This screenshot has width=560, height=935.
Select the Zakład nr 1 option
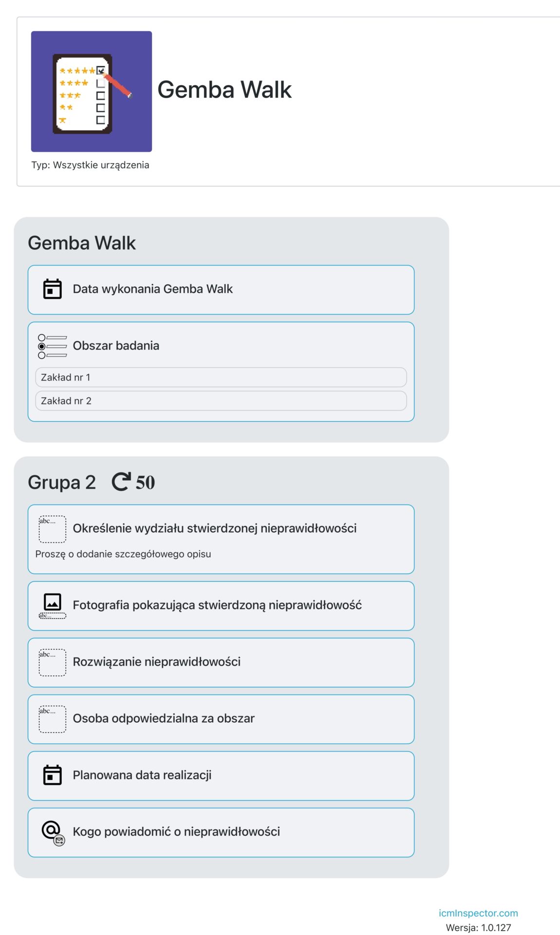(221, 377)
